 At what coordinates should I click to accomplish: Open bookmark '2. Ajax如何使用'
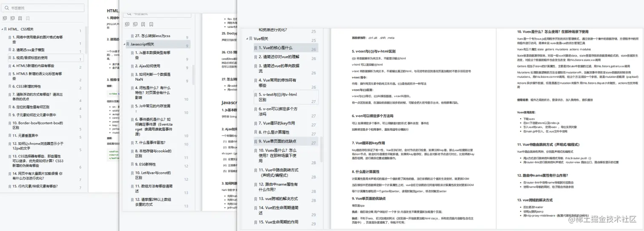(148, 66)
